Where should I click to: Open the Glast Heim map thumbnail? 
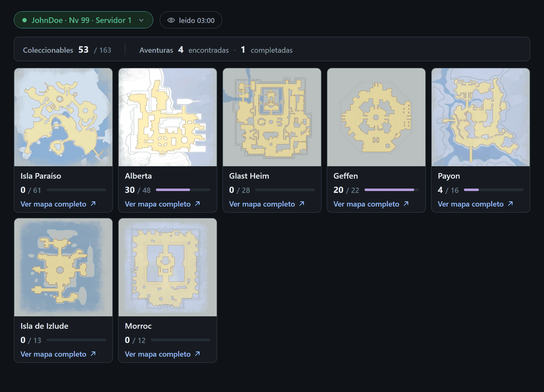click(x=272, y=117)
